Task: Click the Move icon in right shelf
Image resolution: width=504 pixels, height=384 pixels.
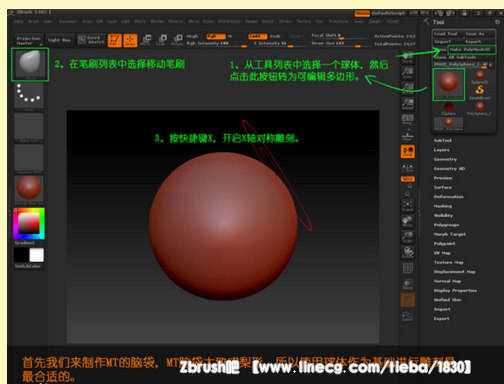Action: pos(407,222)
